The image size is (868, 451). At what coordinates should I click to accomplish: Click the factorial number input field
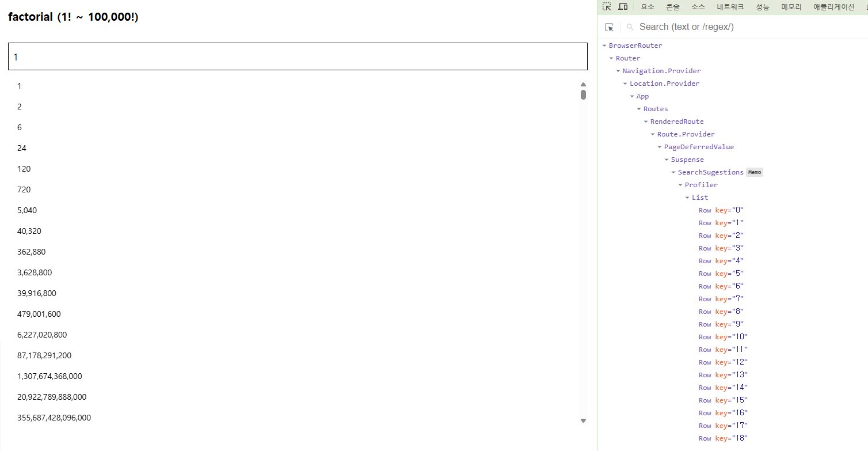point(298,56)
